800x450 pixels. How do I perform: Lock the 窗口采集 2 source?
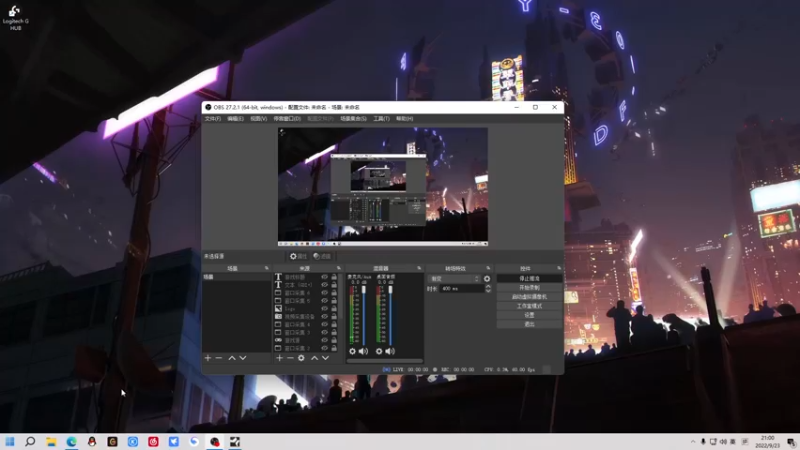(x=334, y=348)
